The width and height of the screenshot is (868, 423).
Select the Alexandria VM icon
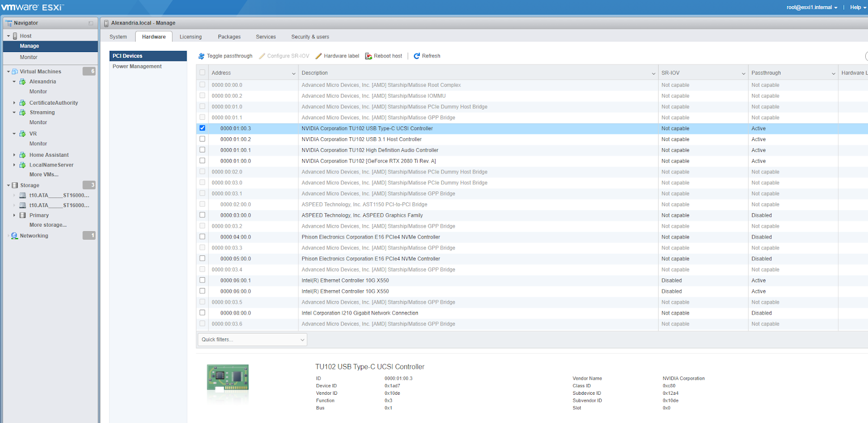point(23,82)
